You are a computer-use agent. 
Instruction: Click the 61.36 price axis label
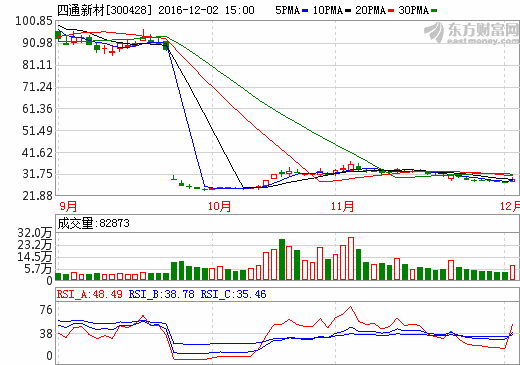(37, 109)
